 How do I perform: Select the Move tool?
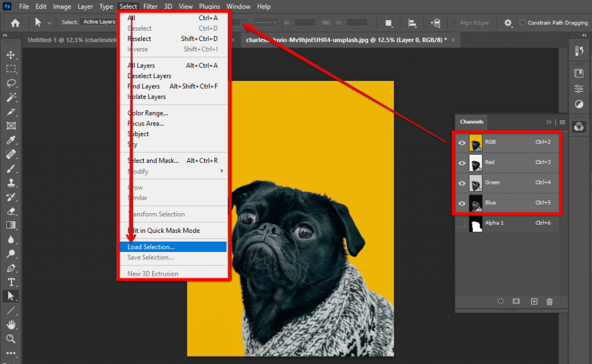(11, 55)
